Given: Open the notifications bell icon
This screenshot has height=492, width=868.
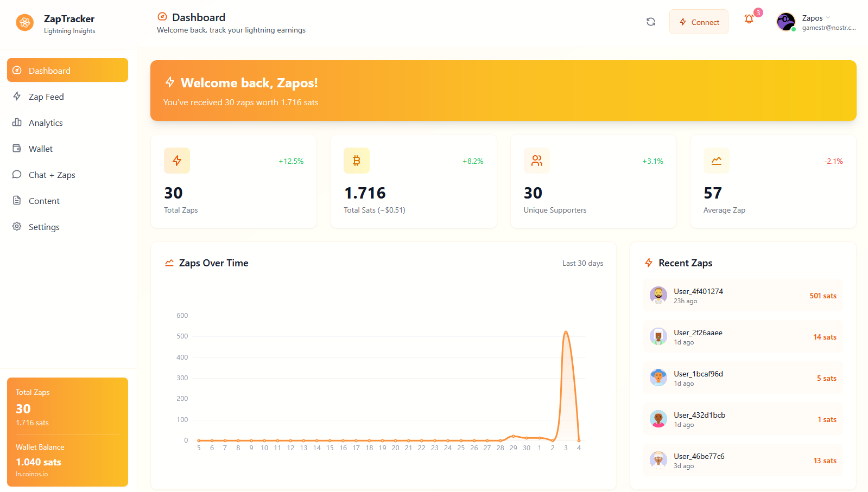Looking at the screenshot, I should (749, 20).
